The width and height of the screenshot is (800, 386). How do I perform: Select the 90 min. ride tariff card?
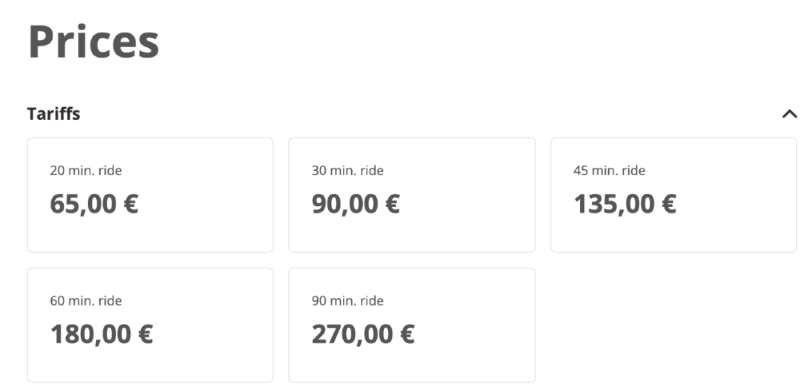pos(412,325)
